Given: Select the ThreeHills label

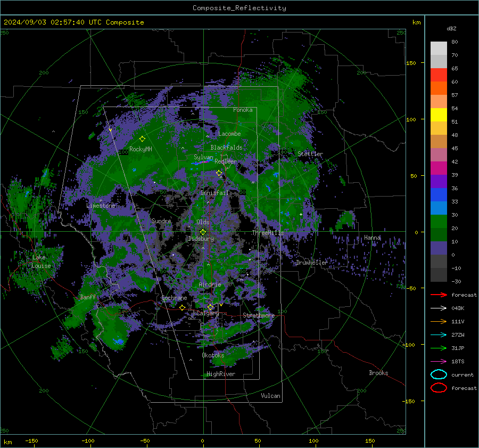Looking at the screenshot, I should coord(268,233).
